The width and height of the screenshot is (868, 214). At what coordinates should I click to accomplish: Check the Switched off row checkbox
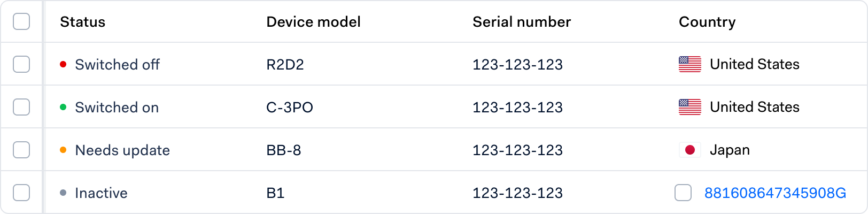[21, 64]
